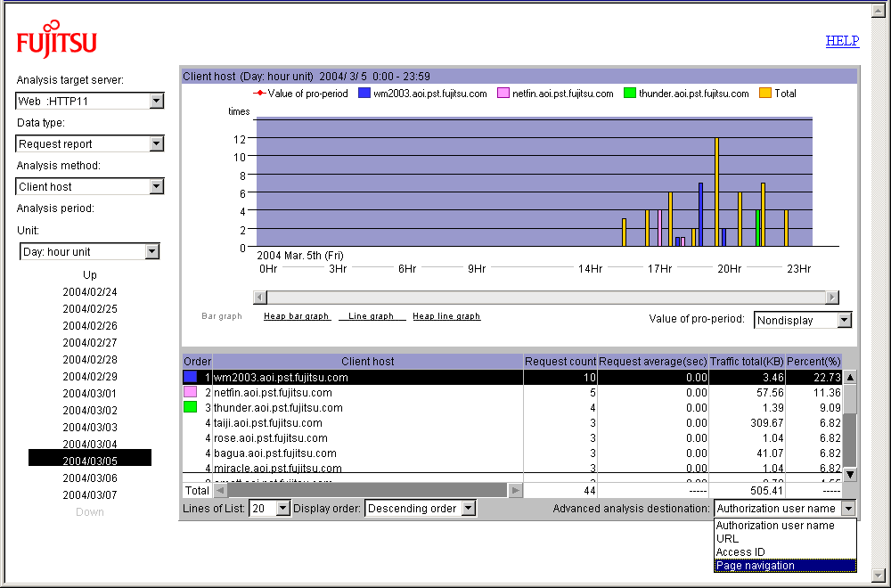891x588 pixels.
Task: Select date 2004/03/03
Action: [x=90, y=428]
